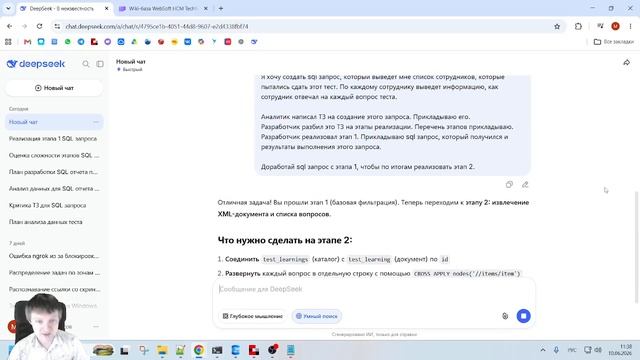Screen dimensions: 640x360
Task: Open the DeepSeek bookmark at bookmarks bar end
Action: point(254,42)
